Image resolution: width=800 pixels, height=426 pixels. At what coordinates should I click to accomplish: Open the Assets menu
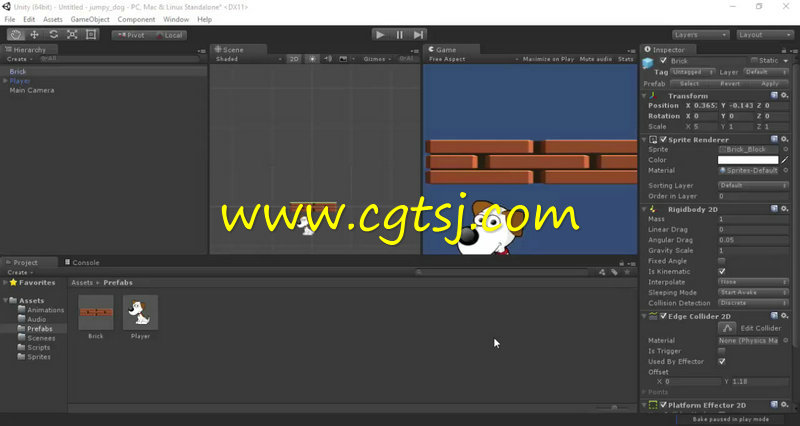point(53,19)
